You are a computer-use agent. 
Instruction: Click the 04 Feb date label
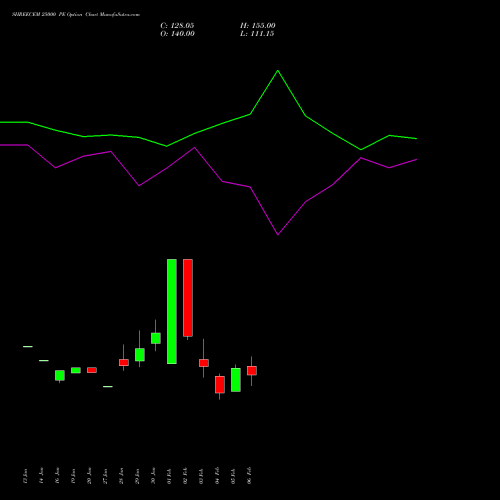(217, 476)
